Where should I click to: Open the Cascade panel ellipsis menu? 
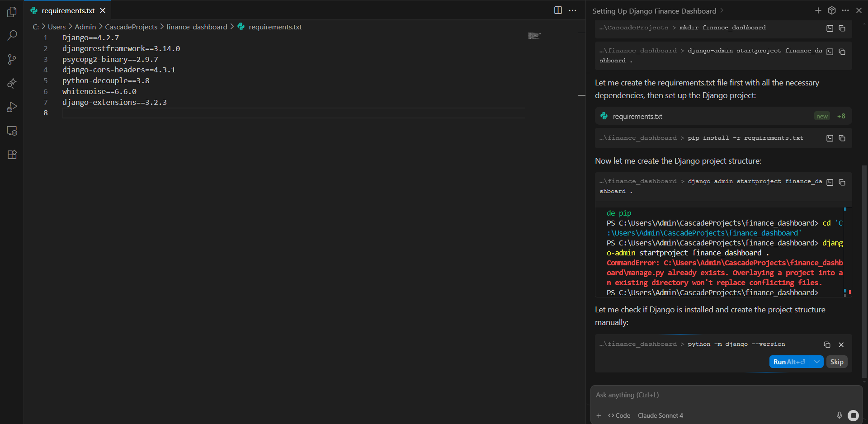(845, 10)
